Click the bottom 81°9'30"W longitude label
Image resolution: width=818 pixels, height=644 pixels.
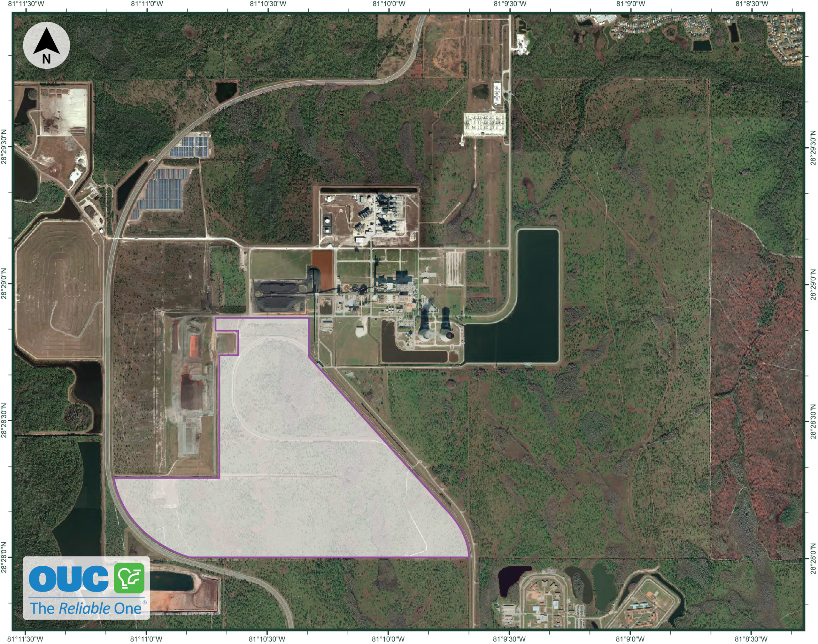509,639
